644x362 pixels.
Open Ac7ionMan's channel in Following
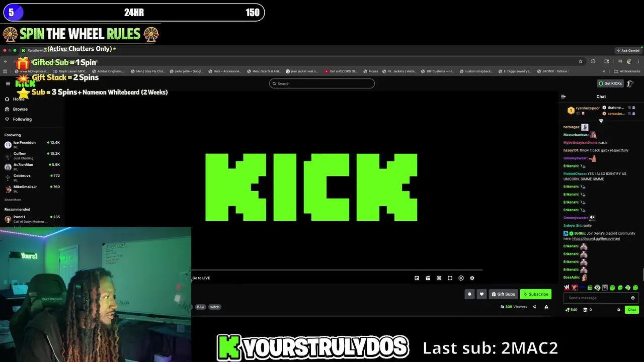tap(32, 166)
